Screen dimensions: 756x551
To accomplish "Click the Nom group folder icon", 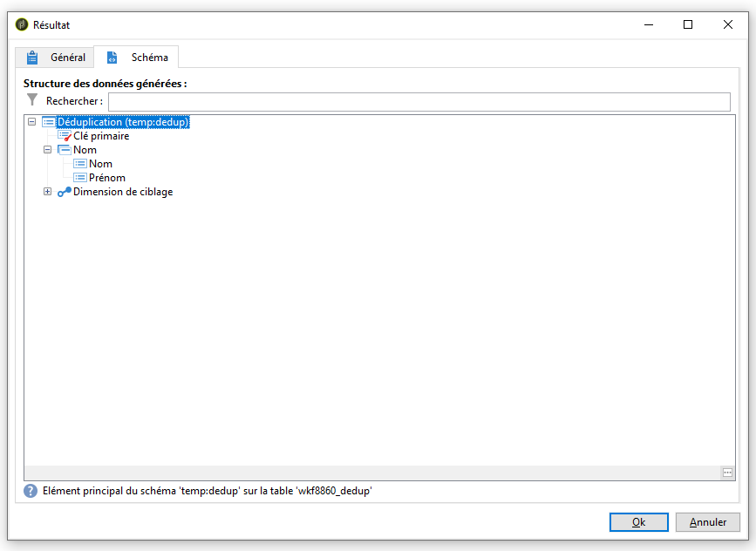I will coord(65,150).
